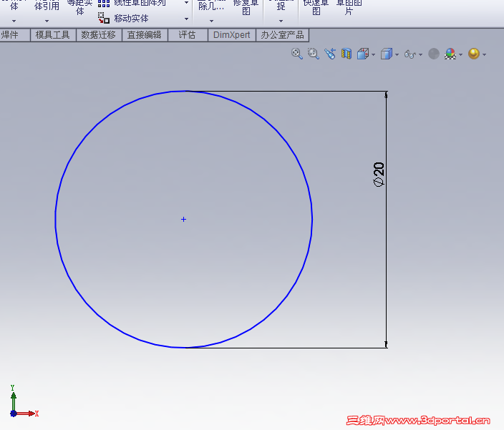Open the dropdown arrow under 体引用
Viewport: 504px width, 430px height.
(47, 21)
